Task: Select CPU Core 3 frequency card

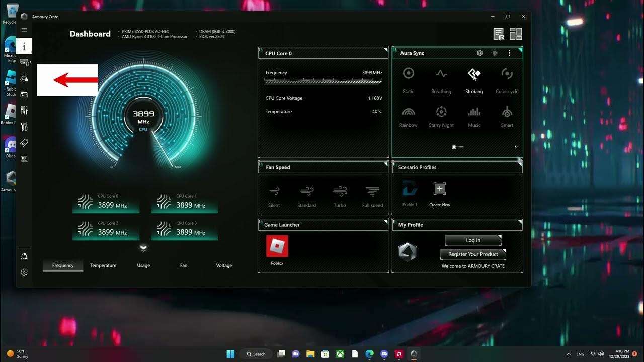Action: 184,230
